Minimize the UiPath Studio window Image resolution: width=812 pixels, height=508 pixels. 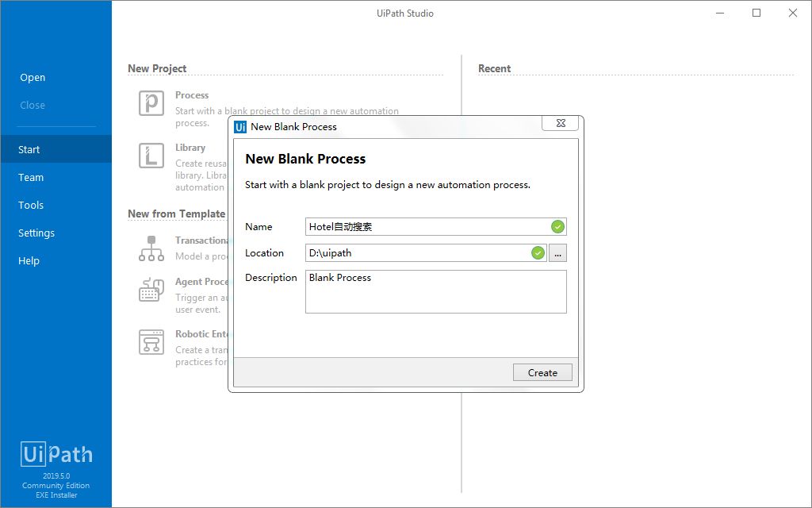(720, 13)
